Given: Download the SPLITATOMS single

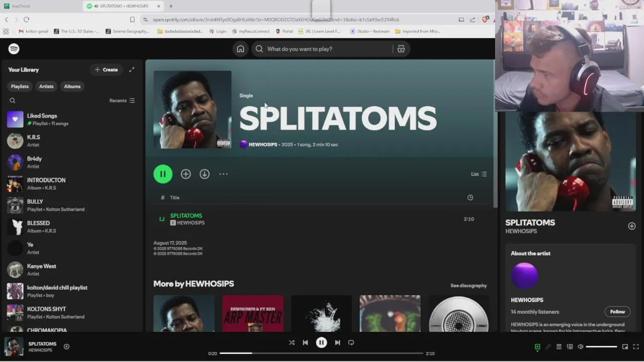Looking at the screenshot, I should [204, 174].
